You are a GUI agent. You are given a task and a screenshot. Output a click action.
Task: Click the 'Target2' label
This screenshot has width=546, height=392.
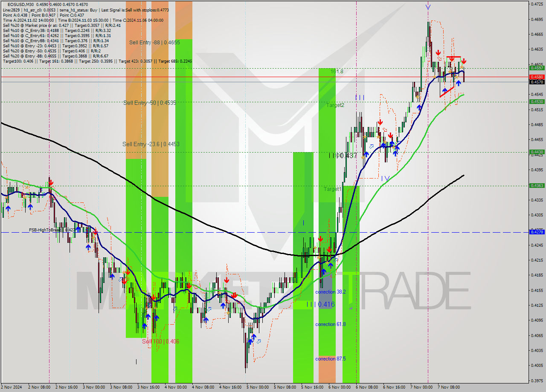click(335, 105)
